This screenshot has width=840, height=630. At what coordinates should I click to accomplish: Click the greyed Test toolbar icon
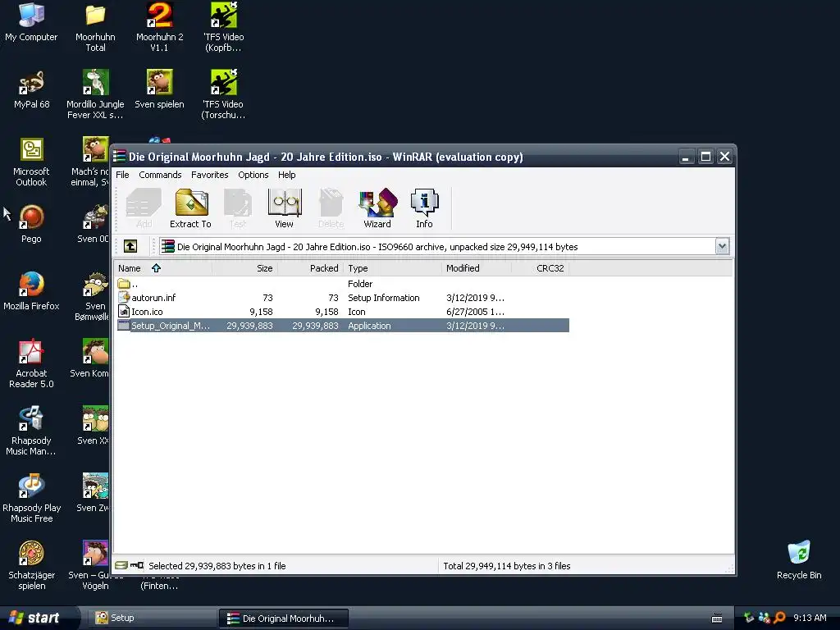click(x=237, y=208)
